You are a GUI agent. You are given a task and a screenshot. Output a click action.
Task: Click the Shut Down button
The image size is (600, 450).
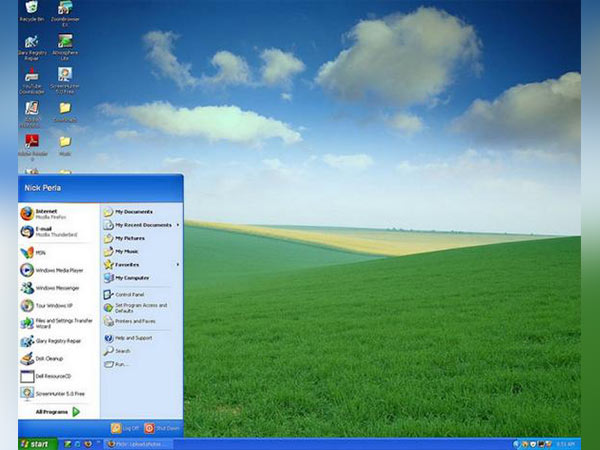(162, 428)
